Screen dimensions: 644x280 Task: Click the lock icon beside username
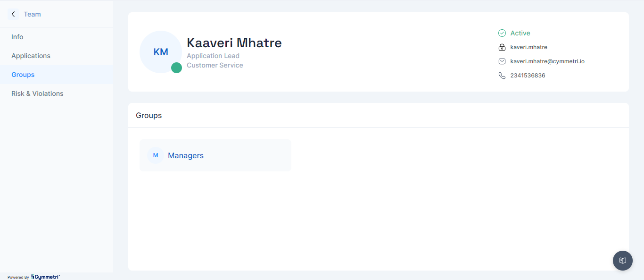click(502, 47)
